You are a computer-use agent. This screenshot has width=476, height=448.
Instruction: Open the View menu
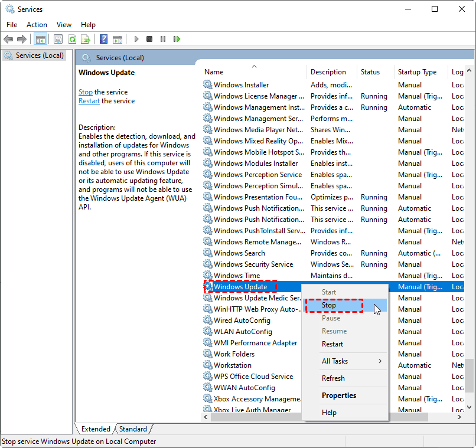pyautogui.click(x=64, y=25)
